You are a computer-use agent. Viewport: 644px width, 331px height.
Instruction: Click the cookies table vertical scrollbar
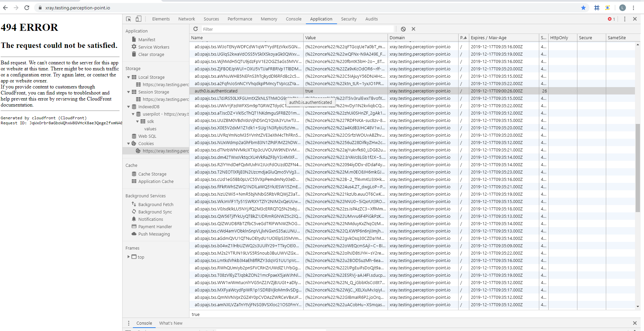pos(638,168)
